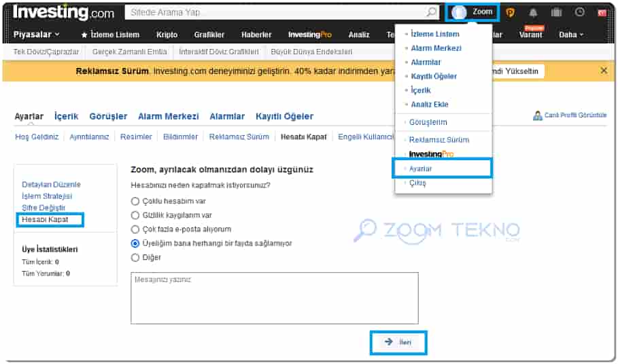
Task: Open the Engelli Kullanıcılar sub-tab
Action: click(366, 137)
